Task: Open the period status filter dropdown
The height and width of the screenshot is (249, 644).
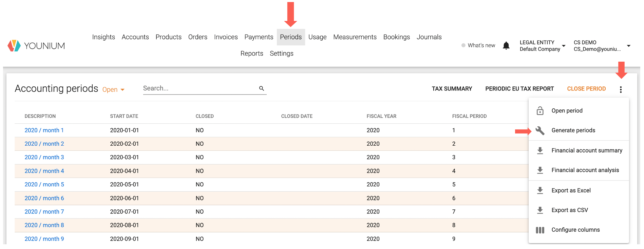Action: (113, 90)
